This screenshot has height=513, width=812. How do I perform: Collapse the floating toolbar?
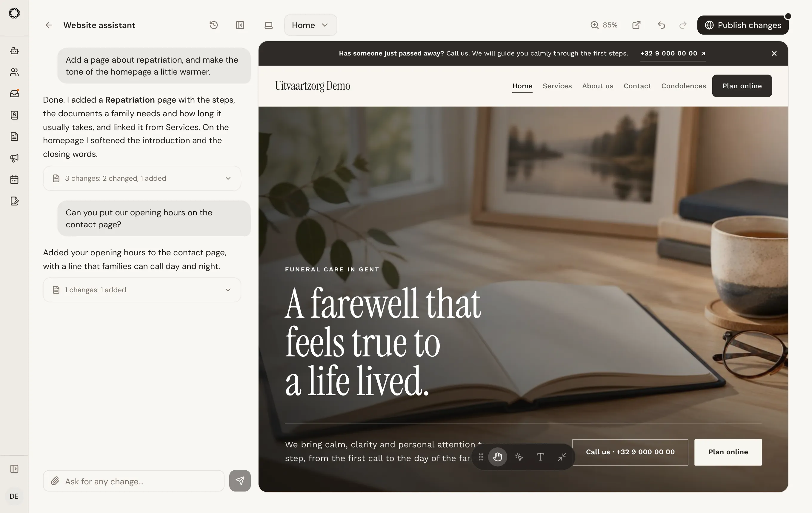point(562,457)
